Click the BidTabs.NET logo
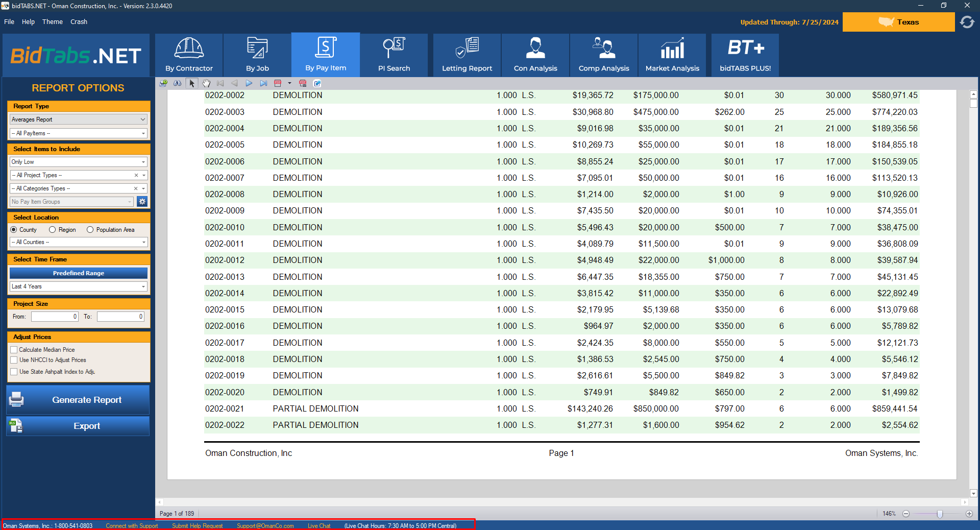This screenshot has height=530, width=980. (x=76, y=55)
